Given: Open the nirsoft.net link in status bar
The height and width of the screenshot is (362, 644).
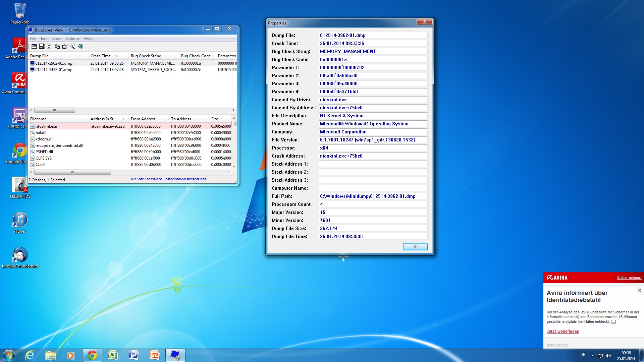Looking at the screenshot, I should (x=185, y=179).
